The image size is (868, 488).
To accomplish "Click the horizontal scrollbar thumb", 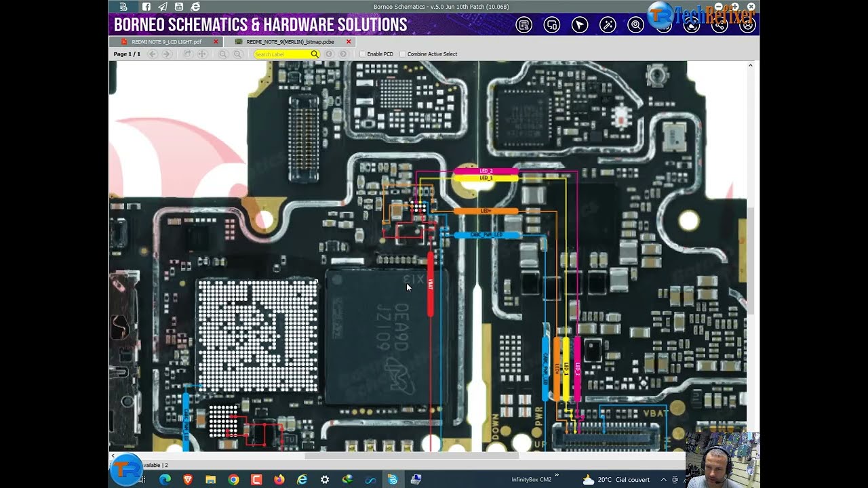I will [x=412, y=455].
